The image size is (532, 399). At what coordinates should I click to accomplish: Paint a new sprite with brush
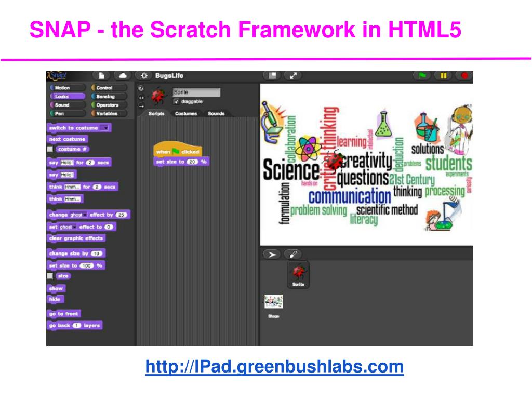[293, 255]
